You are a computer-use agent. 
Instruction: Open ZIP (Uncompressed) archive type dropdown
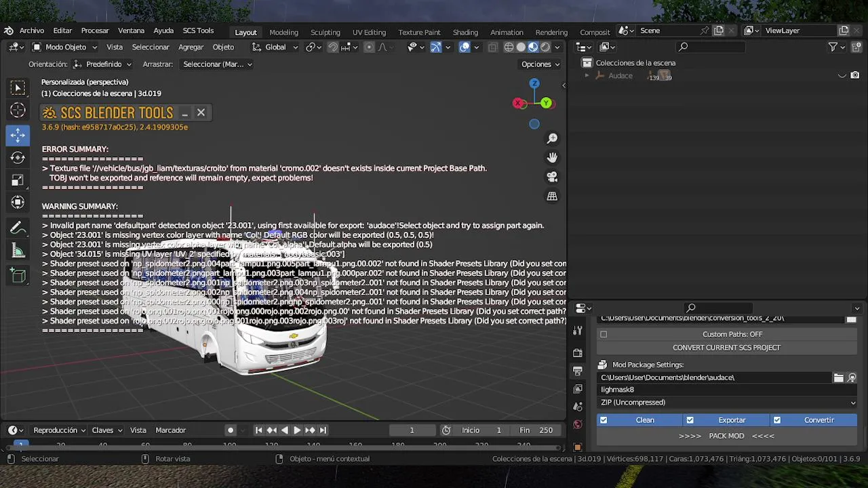(x=727, y=403)
